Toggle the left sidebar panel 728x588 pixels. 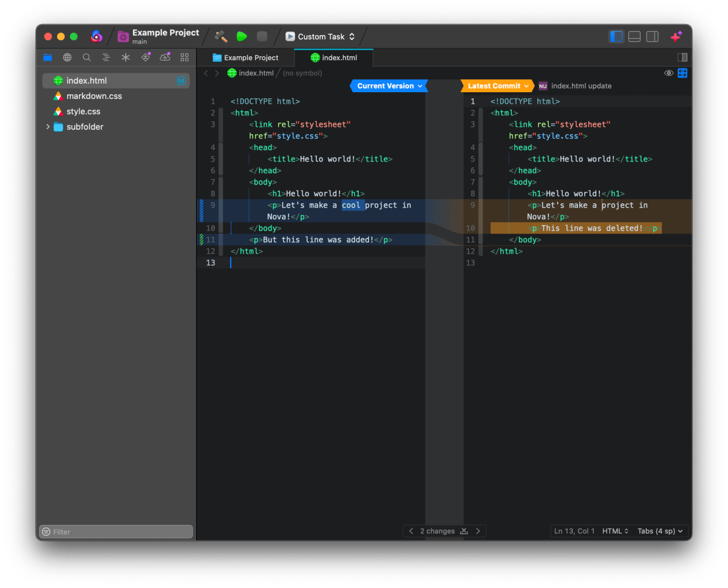coord(616,36)
